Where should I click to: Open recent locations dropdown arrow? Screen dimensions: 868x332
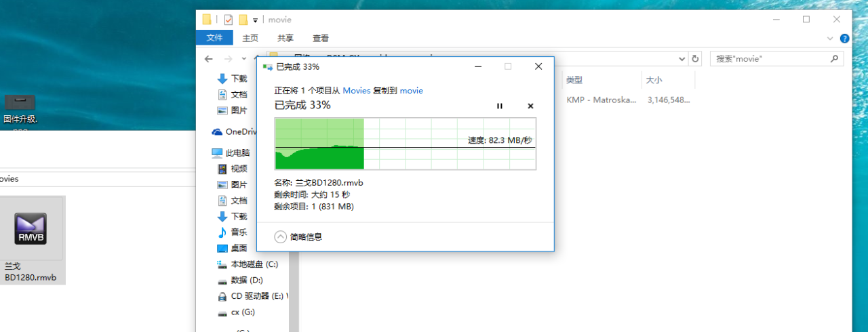tap(243, 59)
